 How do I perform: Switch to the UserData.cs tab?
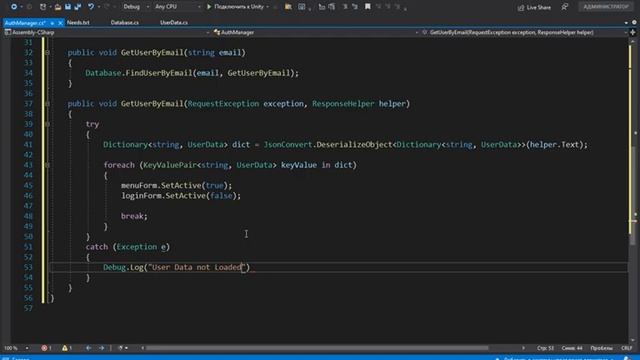click(174, 22)
